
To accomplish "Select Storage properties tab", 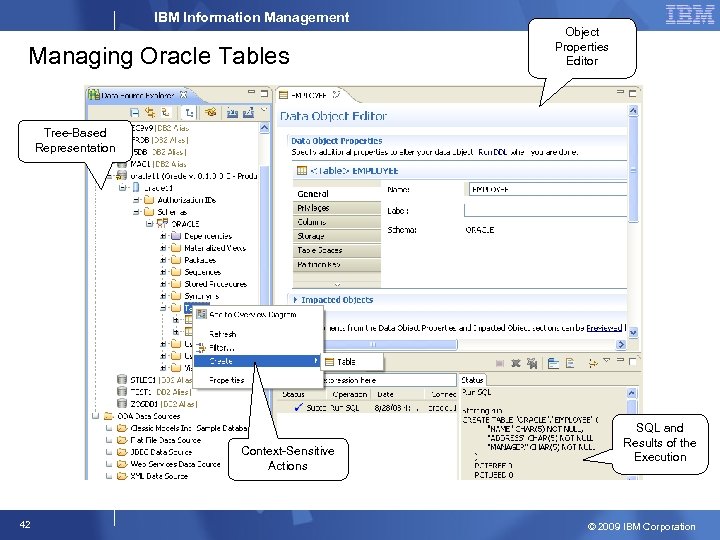I will click(337, 236).
